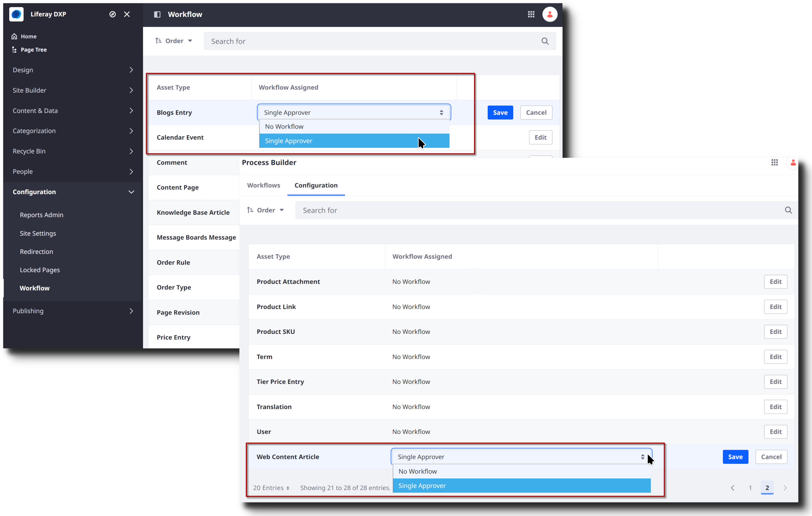Switch to the Configuration tab
The width and height of the screenshot is (812, 516).
316,185
